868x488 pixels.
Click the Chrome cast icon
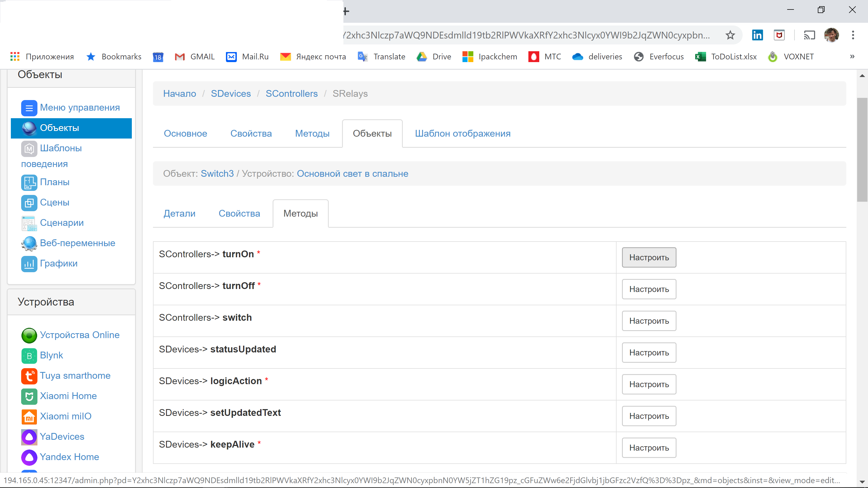click(809, 35)
